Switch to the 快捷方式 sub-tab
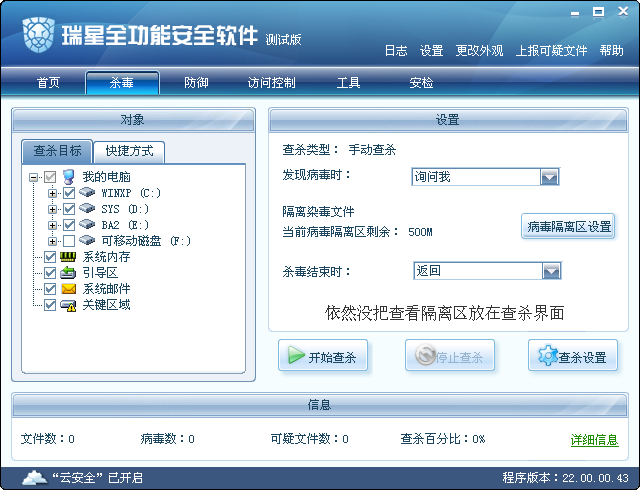 [129, 151]
